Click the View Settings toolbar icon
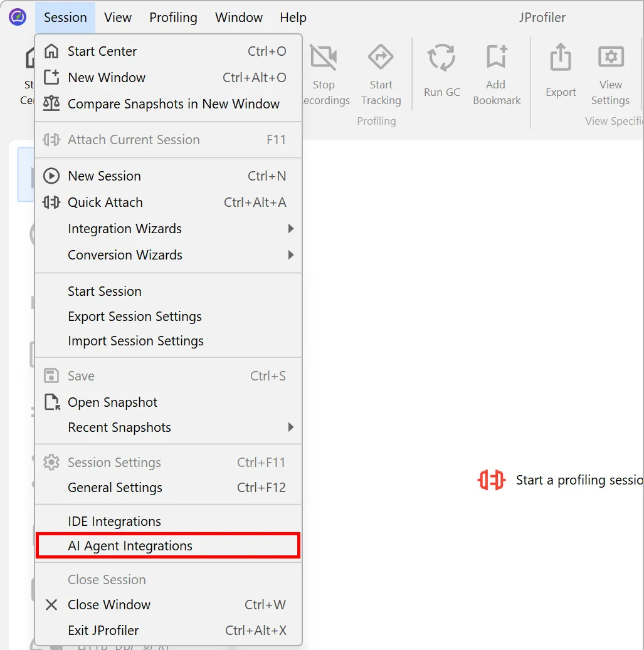The image size is (644, 650). tap(611, 56)
